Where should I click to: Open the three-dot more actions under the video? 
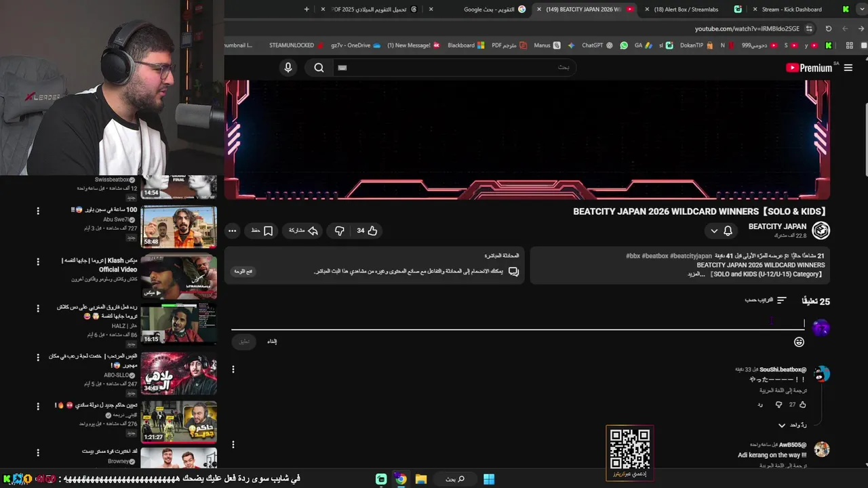tap(232, 230)
